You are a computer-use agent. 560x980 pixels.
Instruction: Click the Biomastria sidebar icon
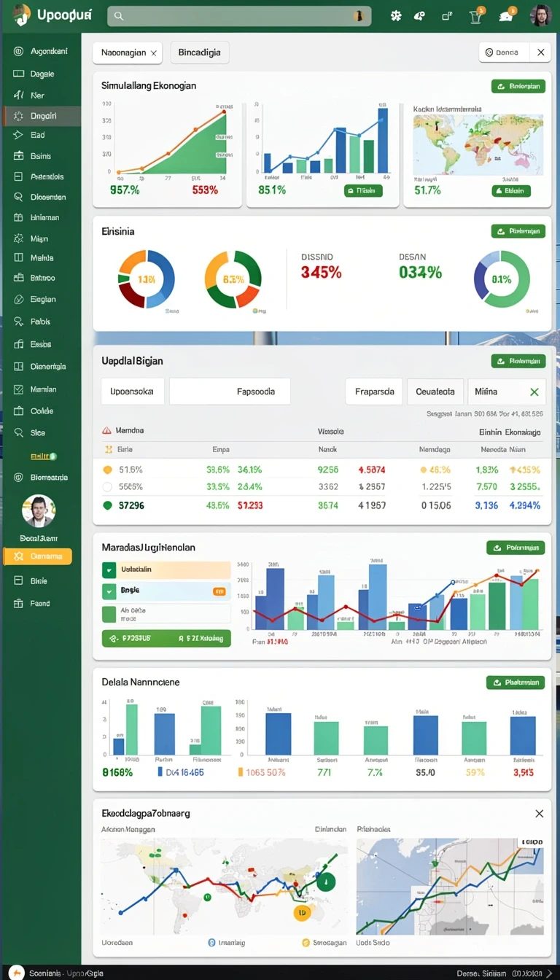[18, 478]
